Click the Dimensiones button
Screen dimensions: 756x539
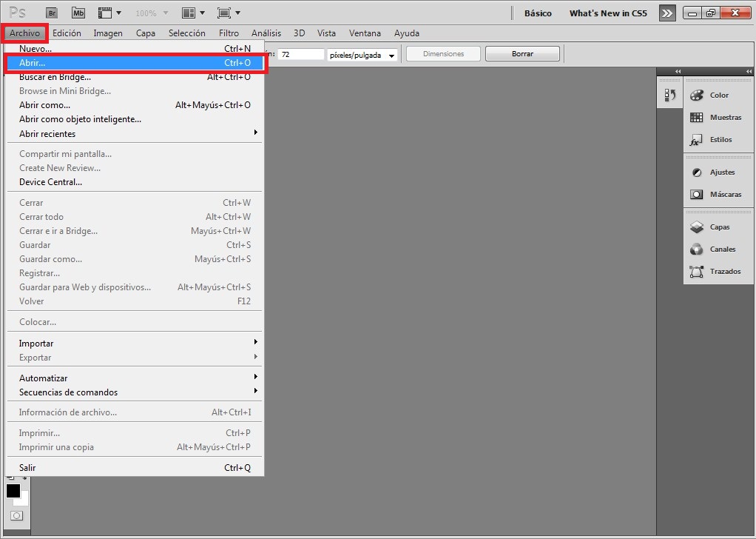coord(443,53)
